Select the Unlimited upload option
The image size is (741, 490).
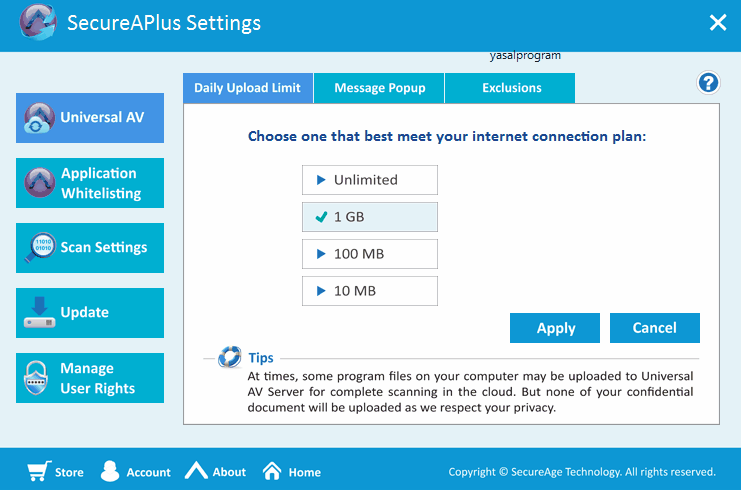369,180
